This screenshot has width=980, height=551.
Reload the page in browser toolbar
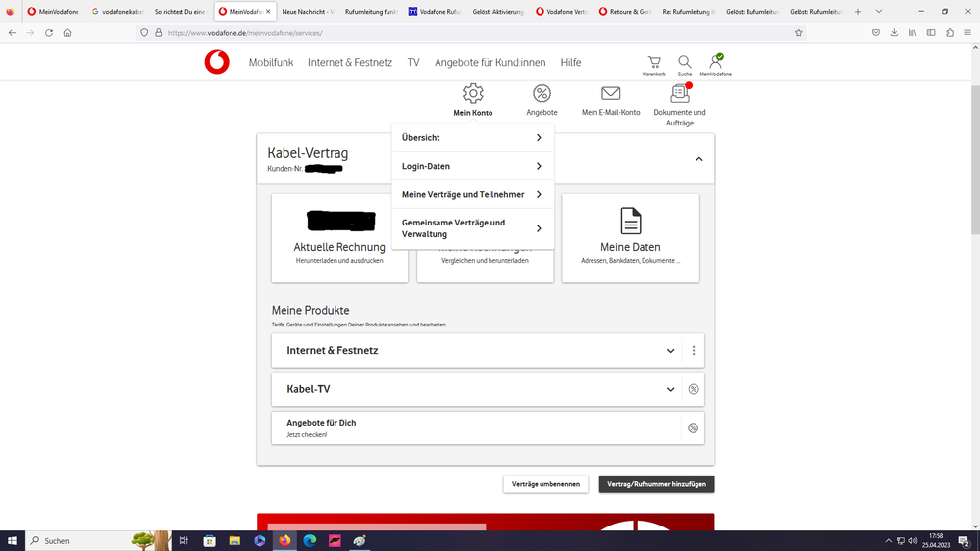tap(49, 33)
